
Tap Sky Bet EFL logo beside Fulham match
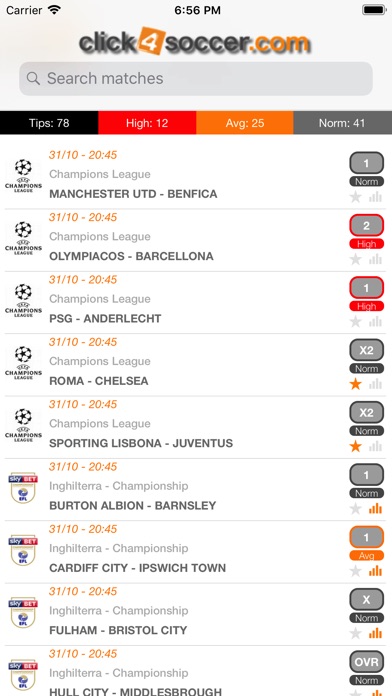tap(23, 612)
